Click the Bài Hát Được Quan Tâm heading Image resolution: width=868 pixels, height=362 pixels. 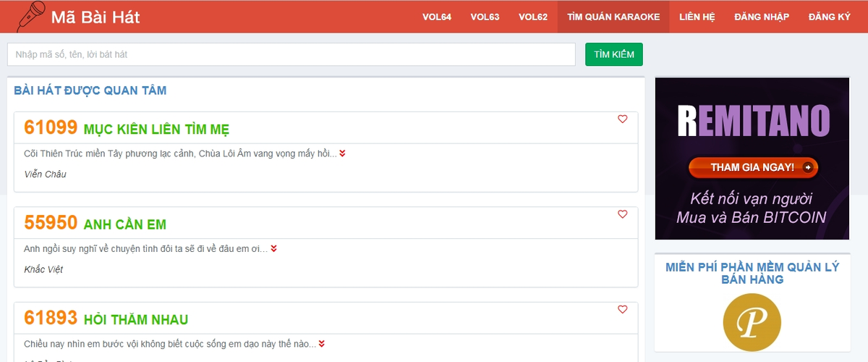click(x=90, y=90)
